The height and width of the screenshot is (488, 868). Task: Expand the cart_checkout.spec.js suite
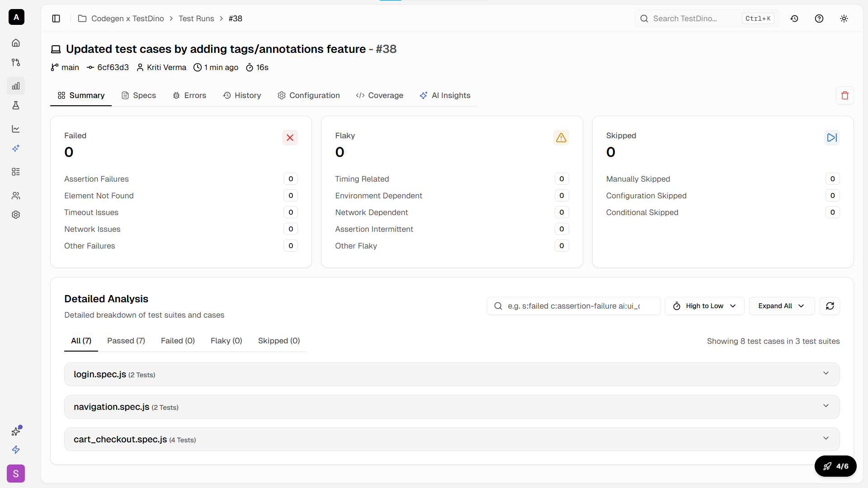point(452,439)
